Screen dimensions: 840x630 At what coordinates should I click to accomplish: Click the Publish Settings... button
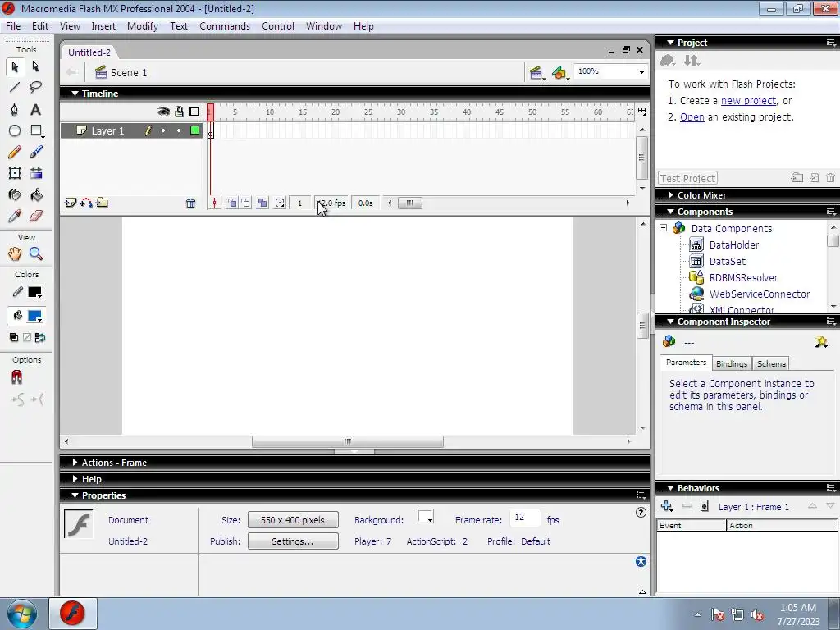tap(293, 541)
